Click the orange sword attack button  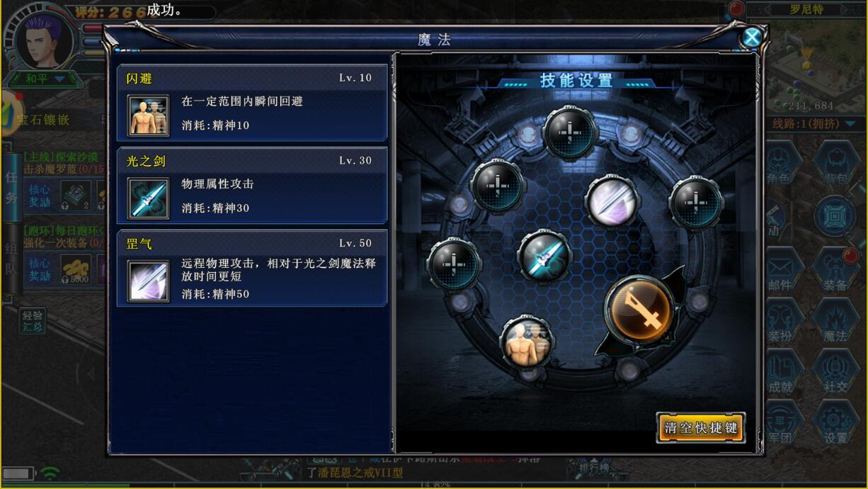640,310
